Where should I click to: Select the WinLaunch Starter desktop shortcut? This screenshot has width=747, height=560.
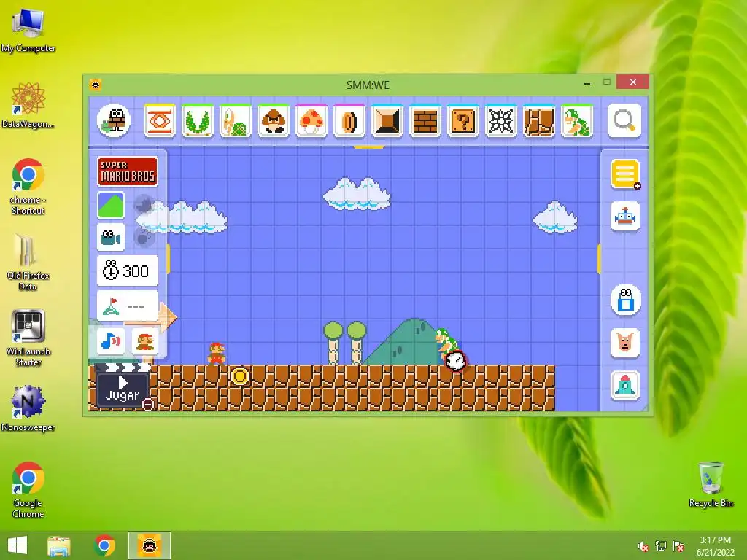tap(28, 338)
